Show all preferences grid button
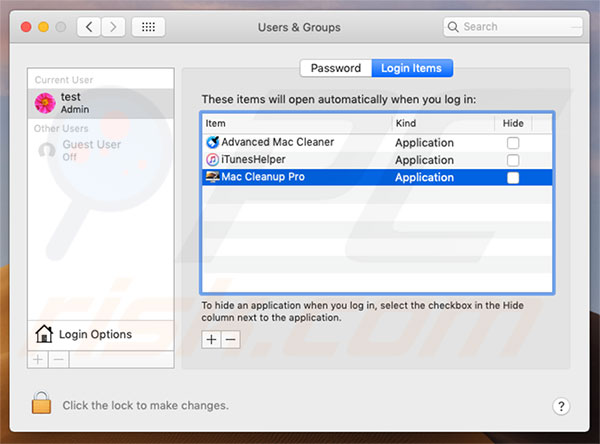This screenshot has height=444, width=600. tap(148, 27)
